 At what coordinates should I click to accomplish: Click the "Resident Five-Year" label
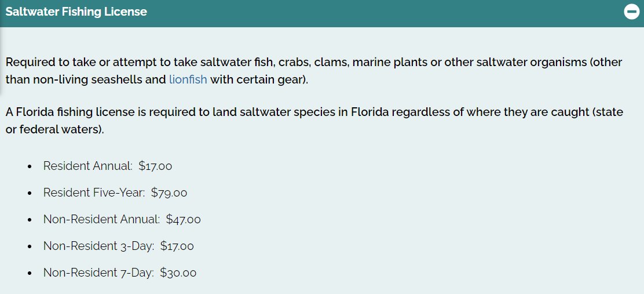[x=94, y=193]
